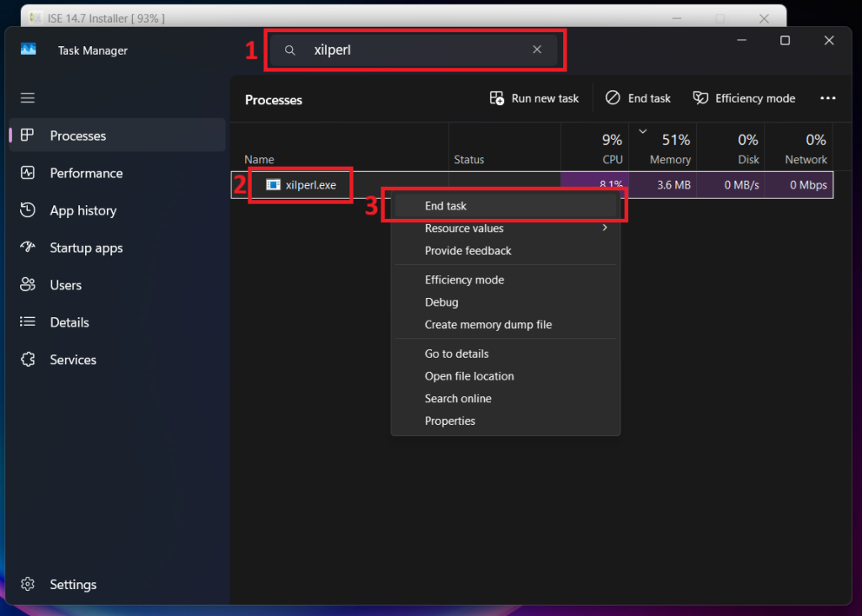862x616 pixels.
Task: Select the xilperl.exe process row
Action: coord(532,184)
